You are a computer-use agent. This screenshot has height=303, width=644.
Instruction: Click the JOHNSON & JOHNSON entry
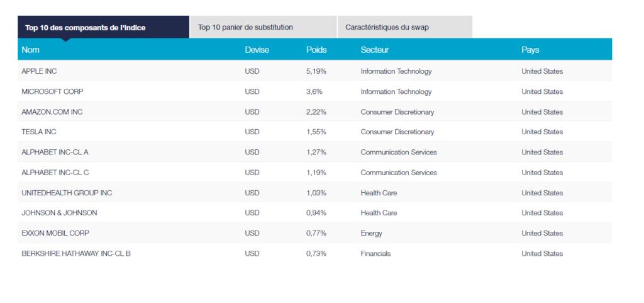click(x=59, y=212)
